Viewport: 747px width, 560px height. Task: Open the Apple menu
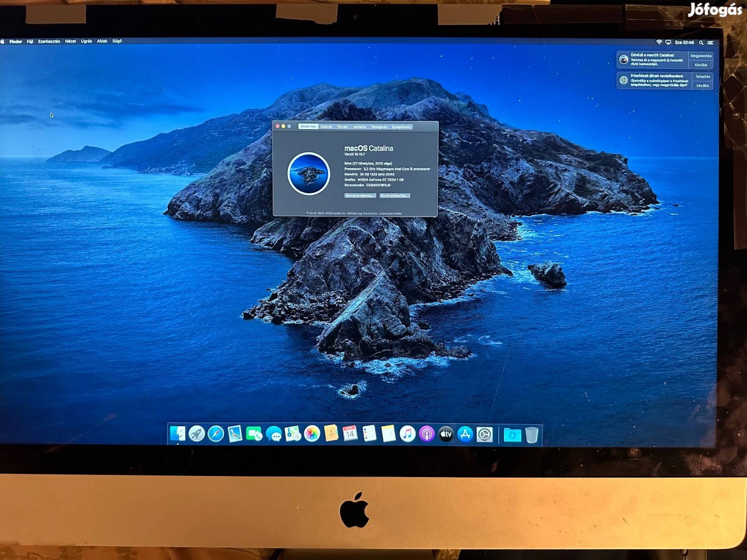click(x=3, y=41)
